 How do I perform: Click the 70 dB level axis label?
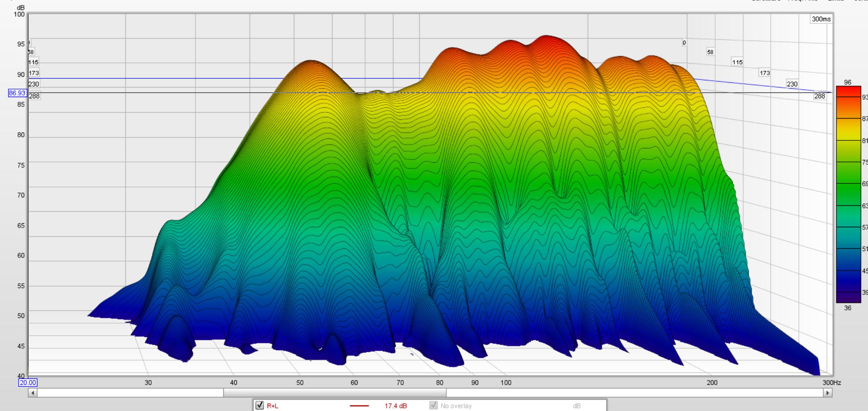click(x=21, y=195)
